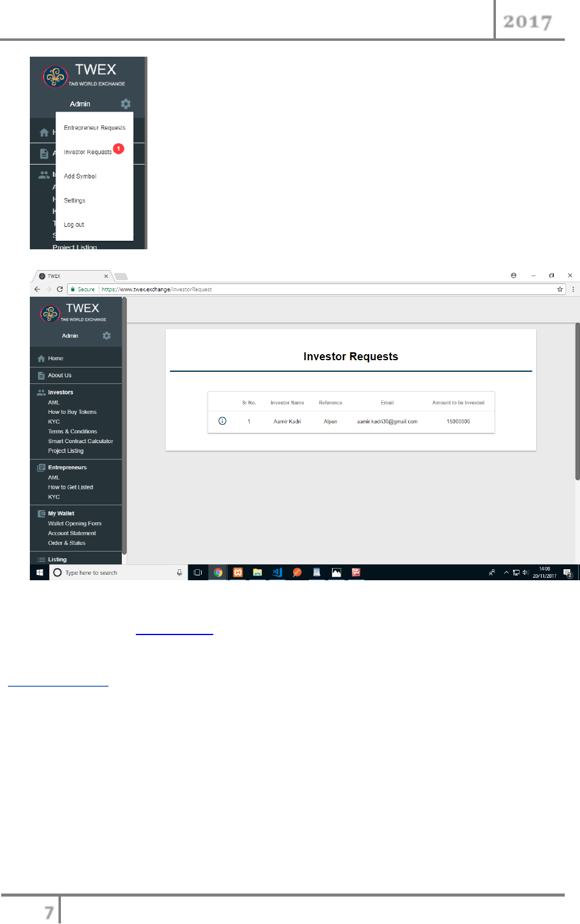Open About Us in the browser sidebar
Screen dimensions: 580x924
pyautogui.click(x=60, y=375)
